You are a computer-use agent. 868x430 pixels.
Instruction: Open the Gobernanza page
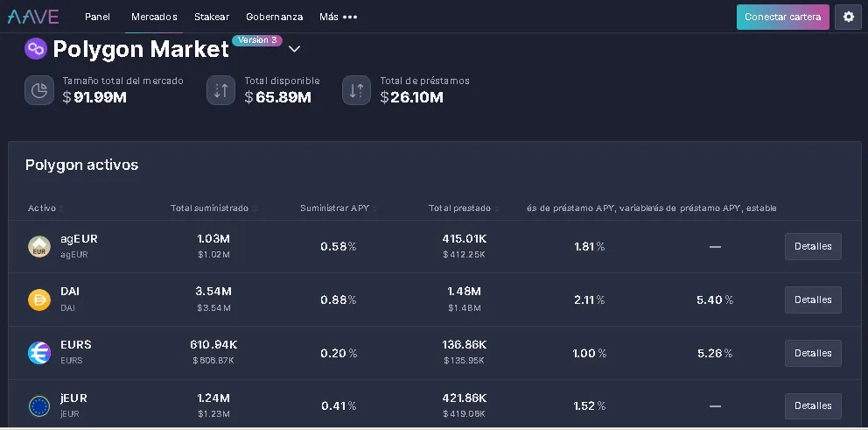275,17
